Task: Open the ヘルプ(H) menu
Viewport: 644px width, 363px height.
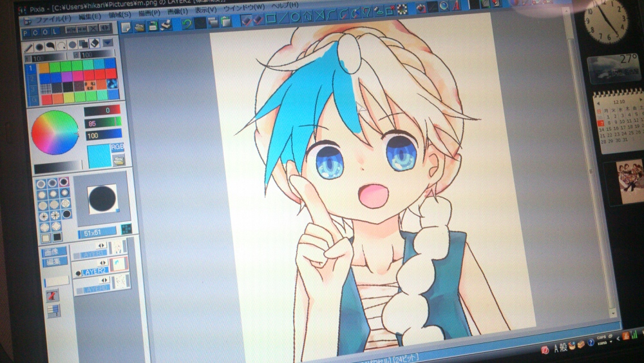Action: click(285, 5)
